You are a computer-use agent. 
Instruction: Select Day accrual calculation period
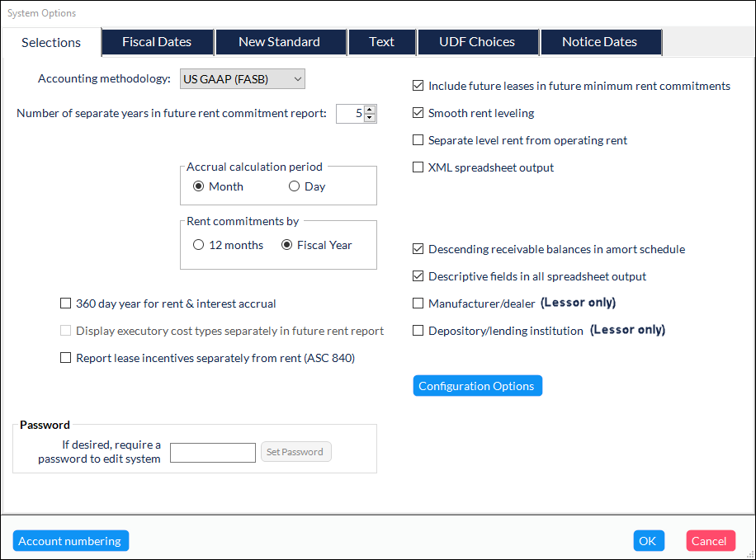point(295,186)
